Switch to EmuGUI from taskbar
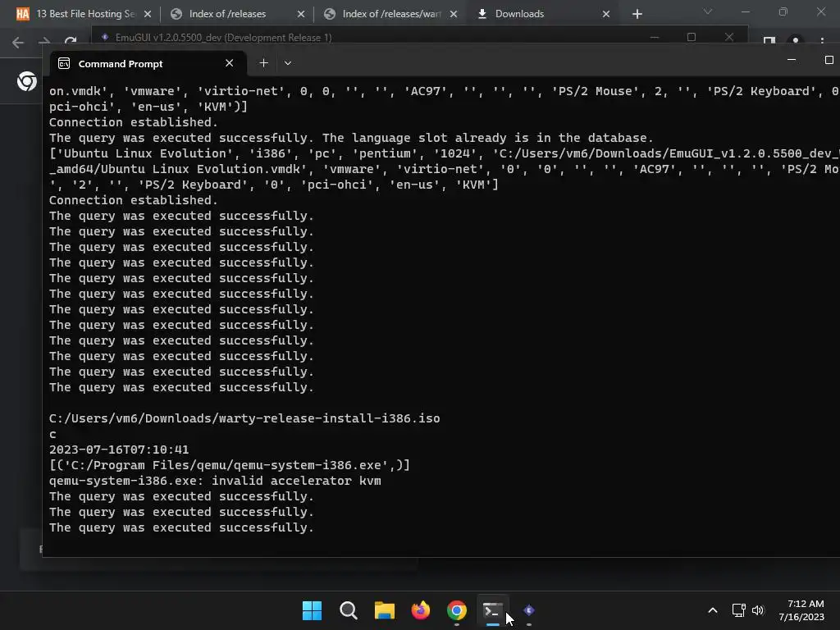The image size is (840, 630). (x=529, y=610)
